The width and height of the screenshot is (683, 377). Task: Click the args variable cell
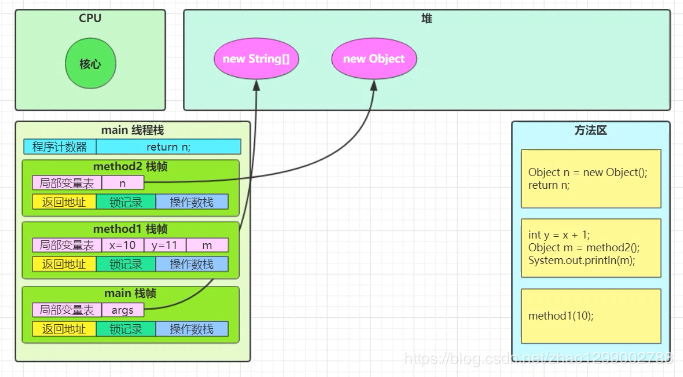[x=122, y=310]
